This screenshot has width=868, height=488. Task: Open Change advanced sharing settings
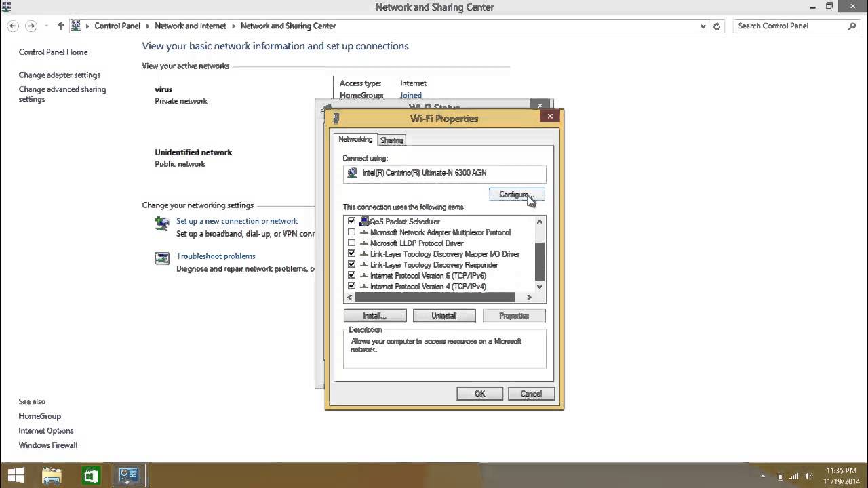(x=62, y=94)
